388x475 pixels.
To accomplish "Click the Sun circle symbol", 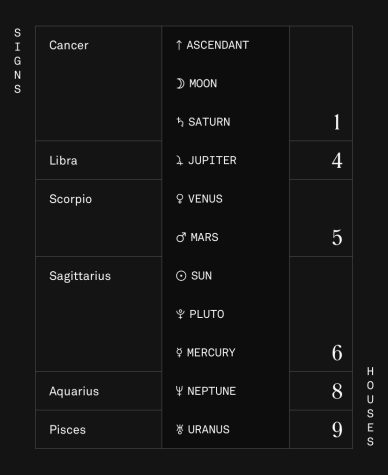I will coord(181,276).
